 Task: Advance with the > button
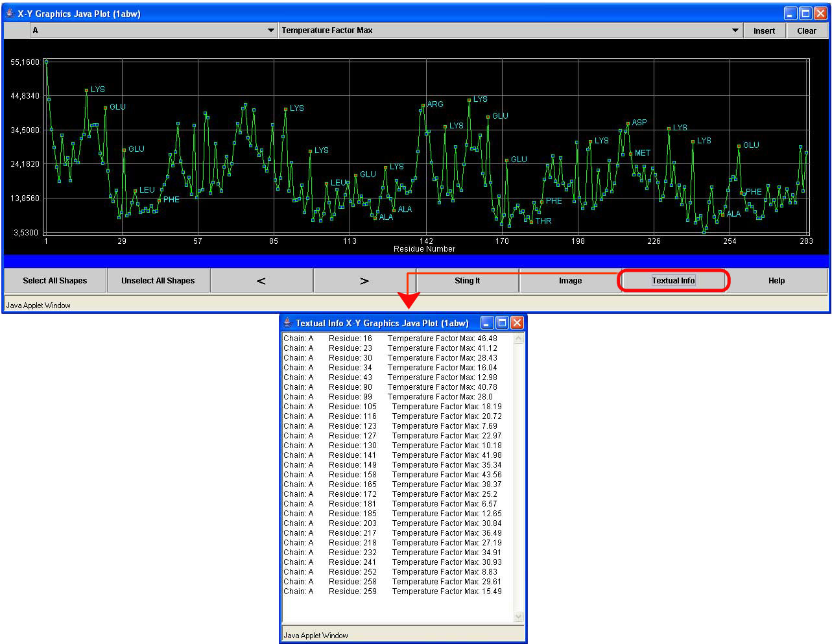coord(364,281)
